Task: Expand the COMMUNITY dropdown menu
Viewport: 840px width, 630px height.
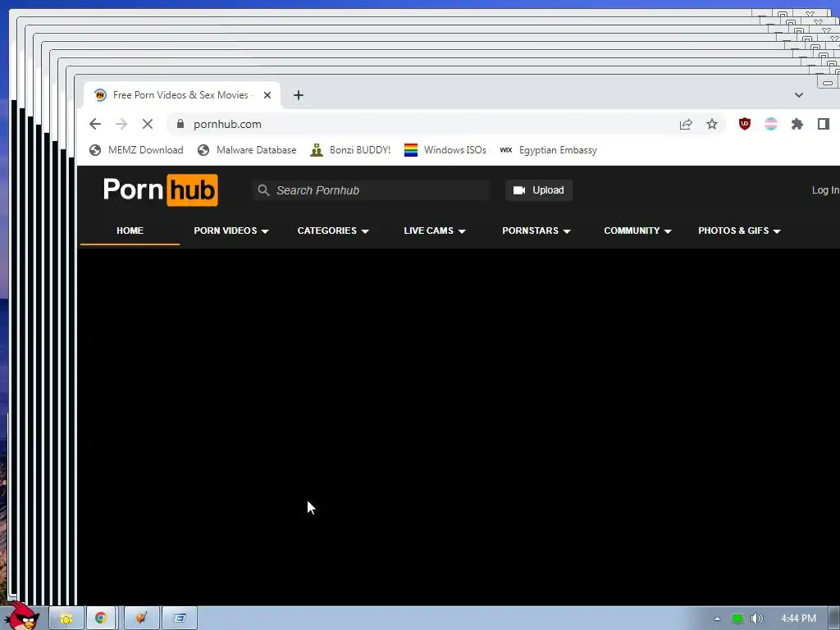Action: click(637, 231)
